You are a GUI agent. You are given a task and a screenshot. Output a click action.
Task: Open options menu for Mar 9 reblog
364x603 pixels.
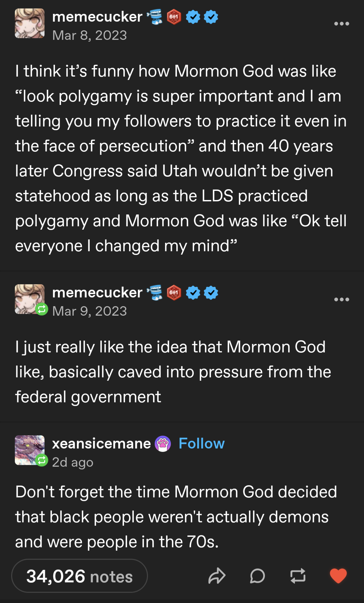tap(341, 299)
